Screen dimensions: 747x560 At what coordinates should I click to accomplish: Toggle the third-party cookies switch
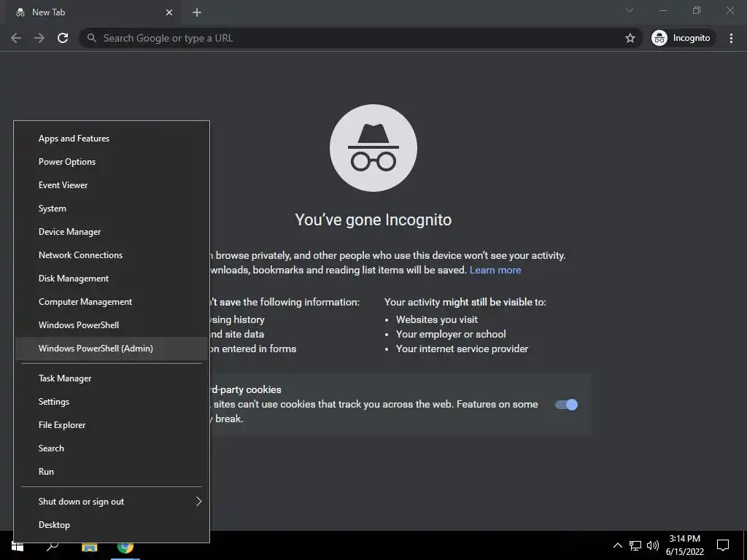pos(566,405)
